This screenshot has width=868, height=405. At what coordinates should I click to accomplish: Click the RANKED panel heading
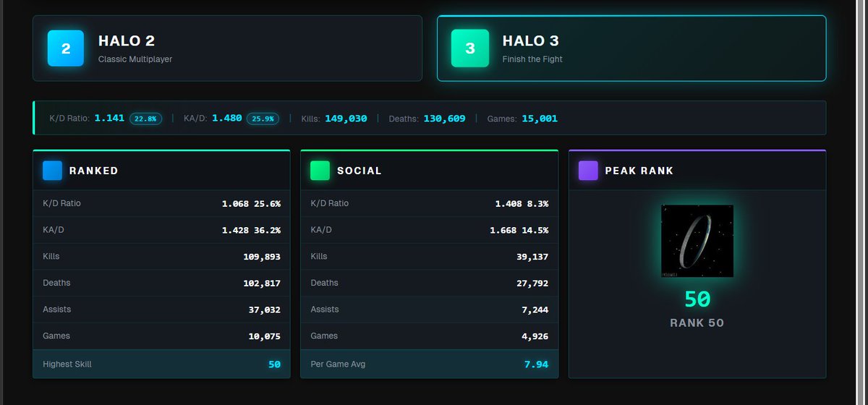(94, 171)
